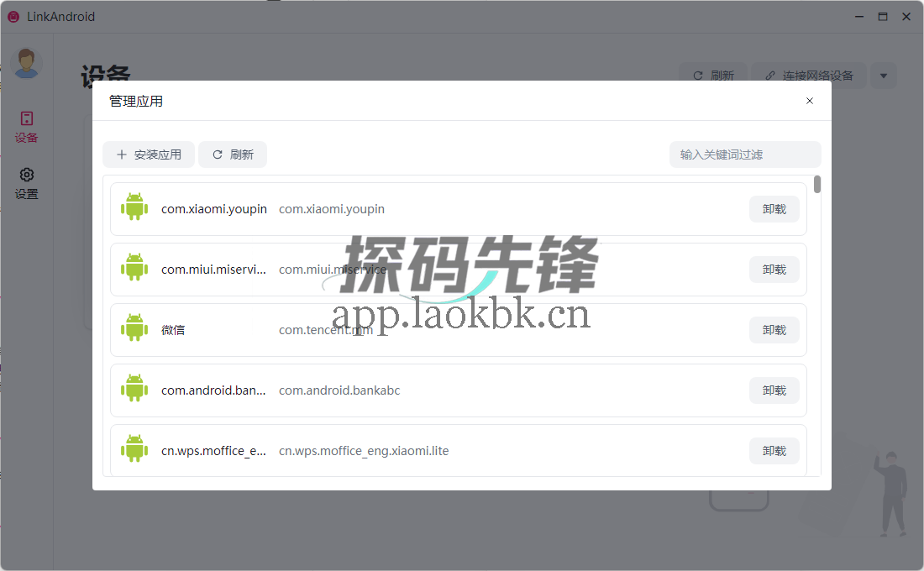Uninstall 微信 via its 卸载 button

point(774,330)
